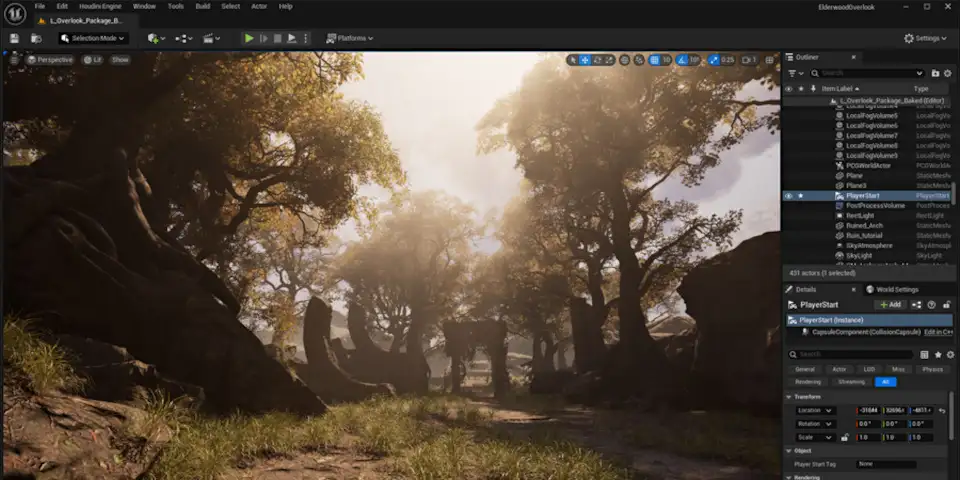The width and height of the screenshot is (960, 480).
Task: Click the Edit in C++ link
Action: point(937,331)
